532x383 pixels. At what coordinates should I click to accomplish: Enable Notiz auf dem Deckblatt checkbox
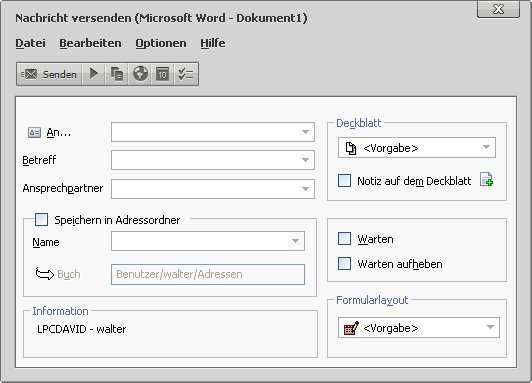[344, 180]
